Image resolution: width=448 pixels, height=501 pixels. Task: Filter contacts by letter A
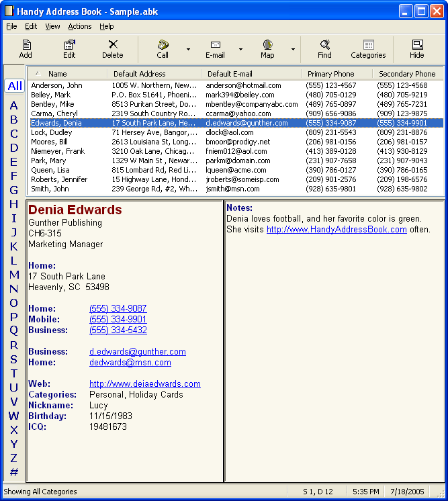[13, 105]
